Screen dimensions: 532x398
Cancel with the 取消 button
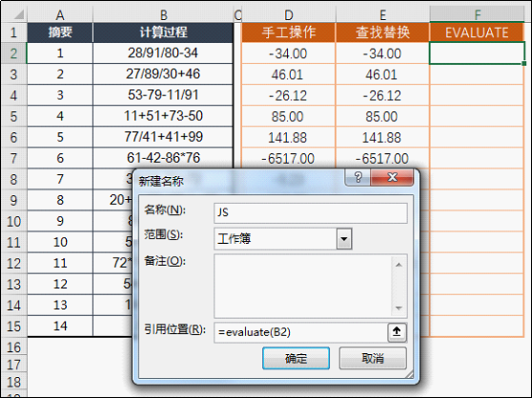[x=372, y=358]
